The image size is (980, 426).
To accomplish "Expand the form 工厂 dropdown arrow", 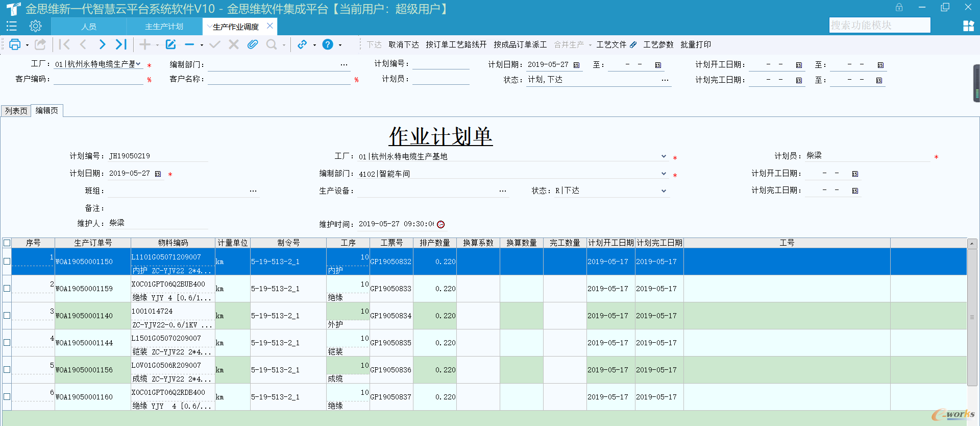I will [664, 156].
